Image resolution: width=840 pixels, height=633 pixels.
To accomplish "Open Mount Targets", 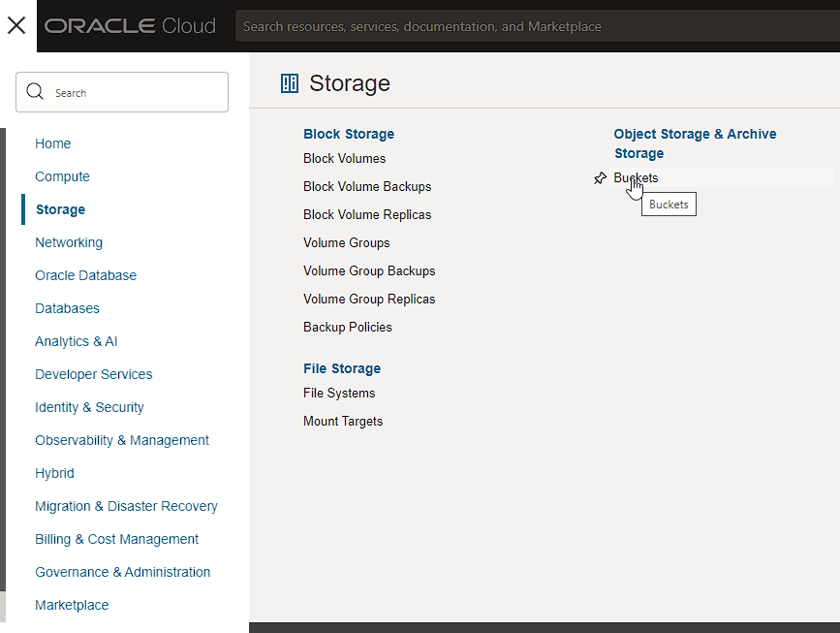I will tap(342, 421).
